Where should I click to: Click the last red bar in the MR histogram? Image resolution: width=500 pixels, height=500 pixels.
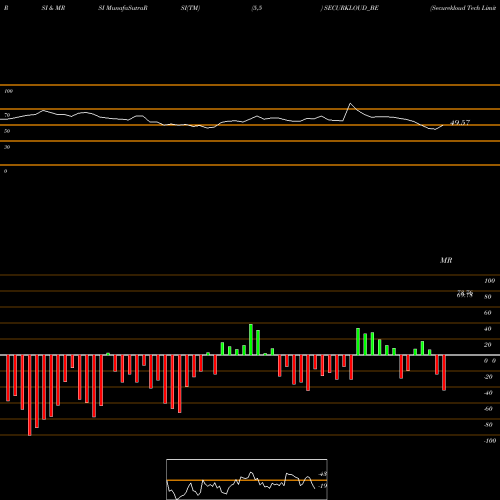pos(444,373)
